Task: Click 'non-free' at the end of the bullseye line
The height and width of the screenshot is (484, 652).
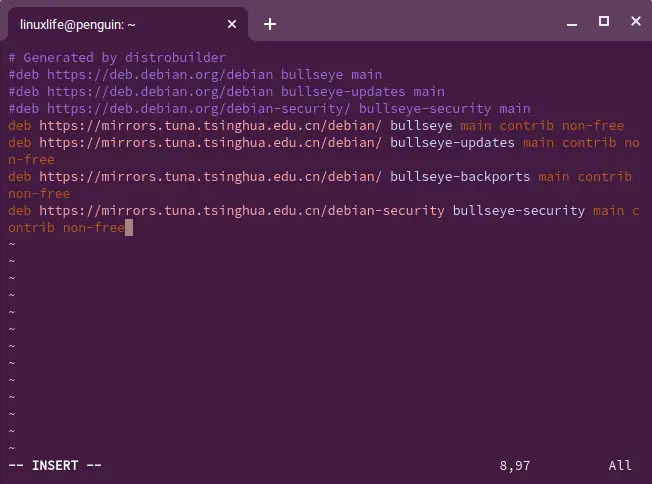Action: point(593,126)
